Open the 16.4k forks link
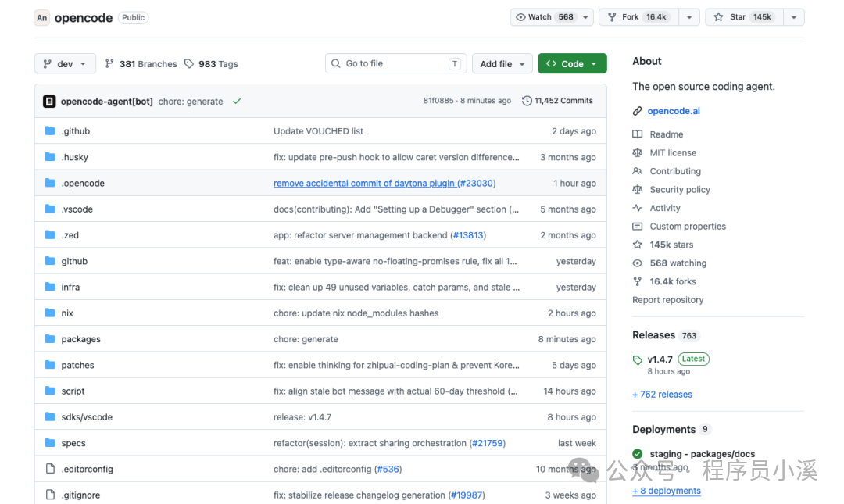This screenshot has width=844, height=504. [x=672, y=281]
